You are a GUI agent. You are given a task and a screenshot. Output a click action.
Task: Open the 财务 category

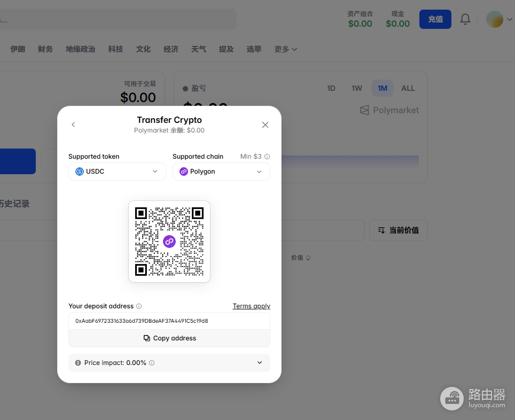coord(45,49)
